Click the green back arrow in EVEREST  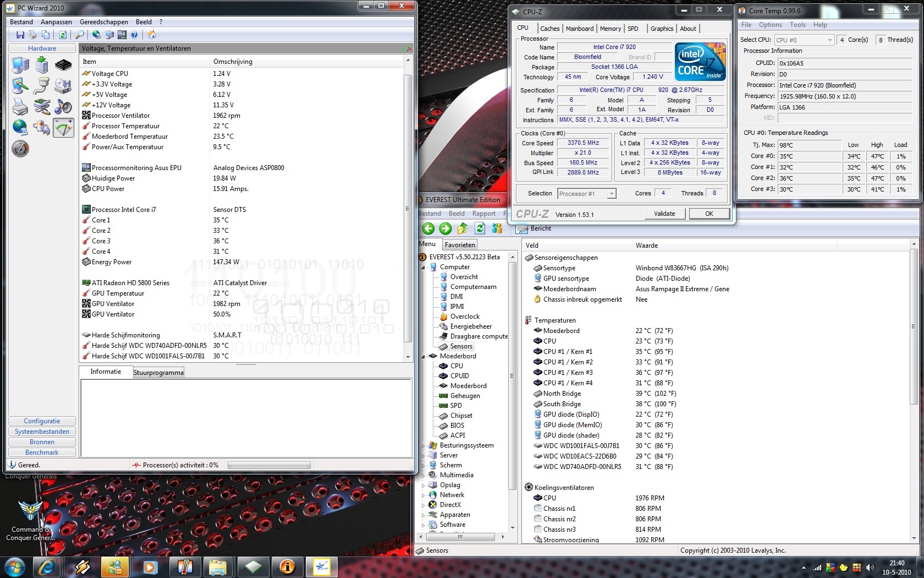428,228
